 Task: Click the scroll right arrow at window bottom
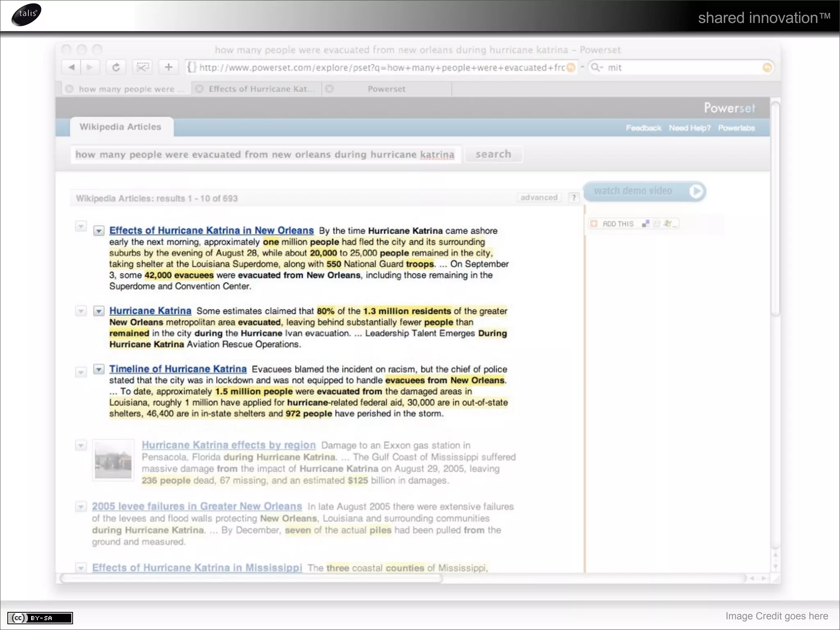[x=763, y=578]
